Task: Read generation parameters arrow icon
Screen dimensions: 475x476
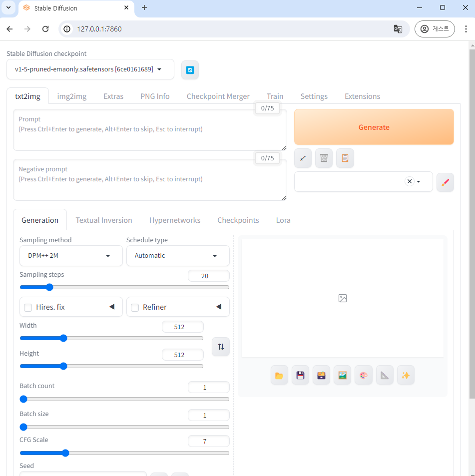Action: (x=303, y=158)
